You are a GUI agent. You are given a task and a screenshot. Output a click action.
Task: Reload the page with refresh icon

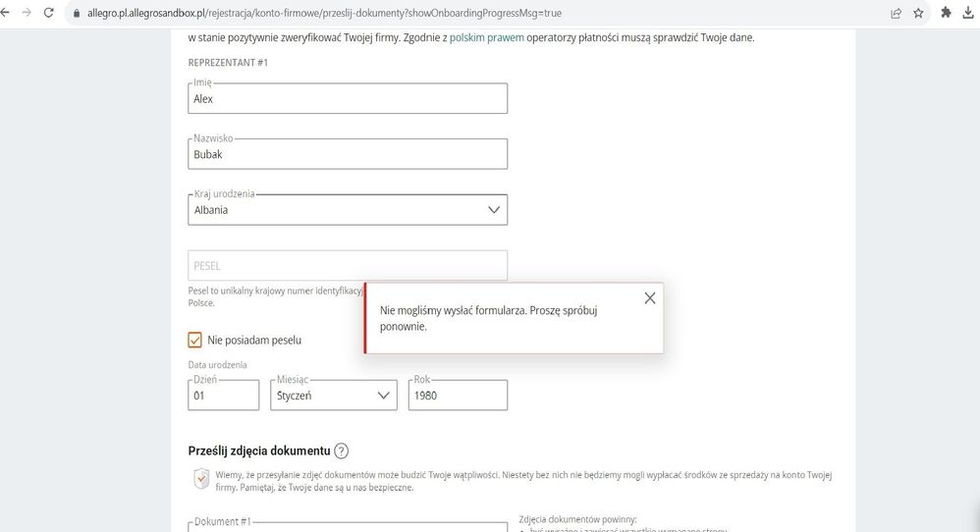point(48,13)
